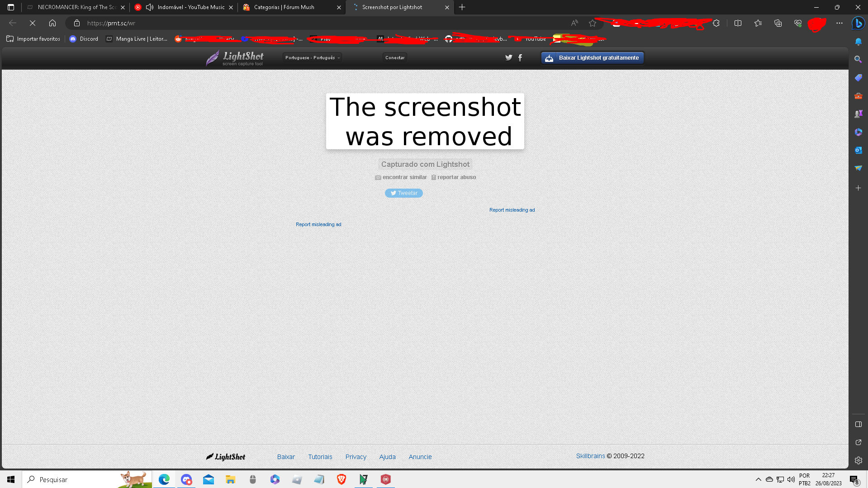Switch to NECROMANCER: King of The Sc tab
868x488 pixels.
tap(76, 7)
